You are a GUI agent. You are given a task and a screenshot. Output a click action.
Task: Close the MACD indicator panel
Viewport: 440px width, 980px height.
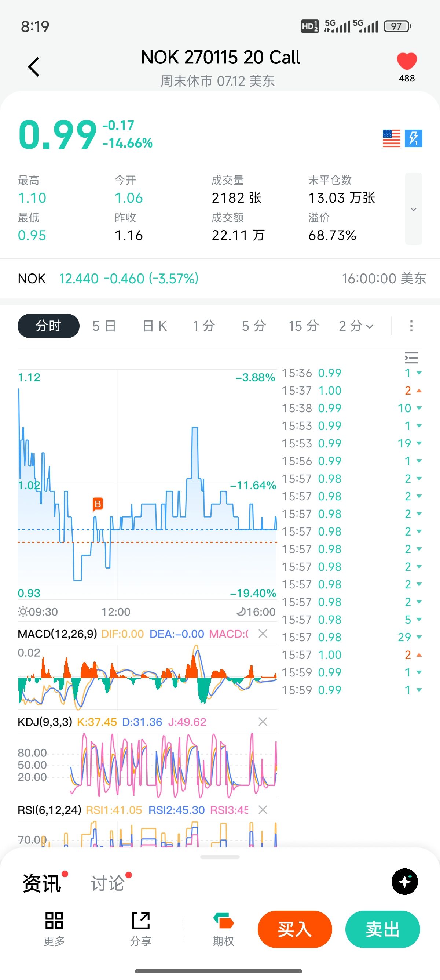point(263,634)
